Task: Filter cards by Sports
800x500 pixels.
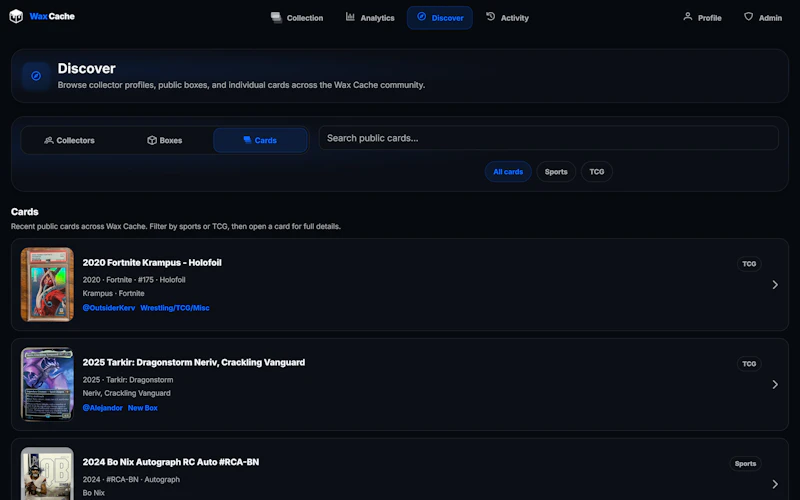Action: [x=556, y=172]
